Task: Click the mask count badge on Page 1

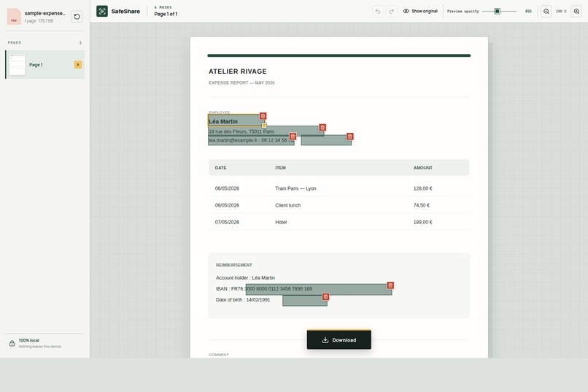Action: 78,64
